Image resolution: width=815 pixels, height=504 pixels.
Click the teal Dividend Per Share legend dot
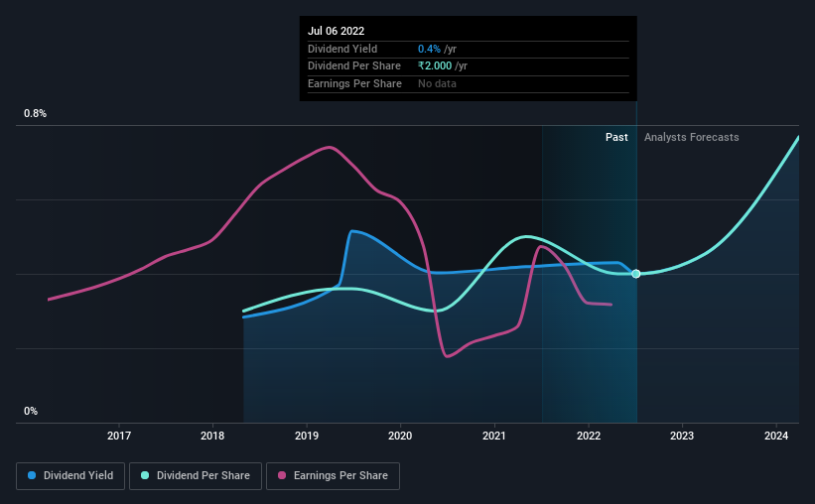click(145, 475)
